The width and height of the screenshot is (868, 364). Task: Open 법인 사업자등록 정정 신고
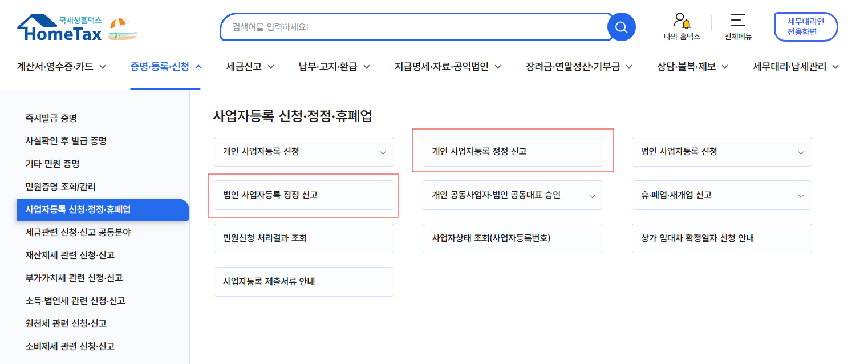click(303, 195)
